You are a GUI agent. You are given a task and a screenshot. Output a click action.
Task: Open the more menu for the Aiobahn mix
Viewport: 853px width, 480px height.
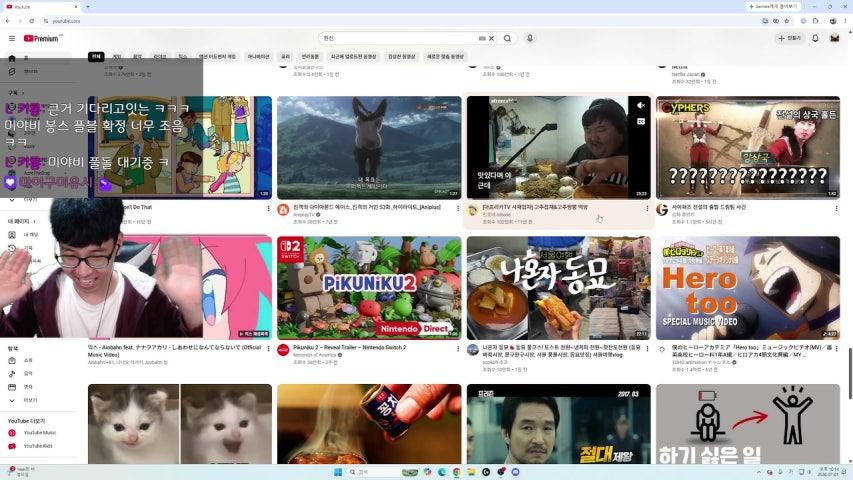point(268,348)
